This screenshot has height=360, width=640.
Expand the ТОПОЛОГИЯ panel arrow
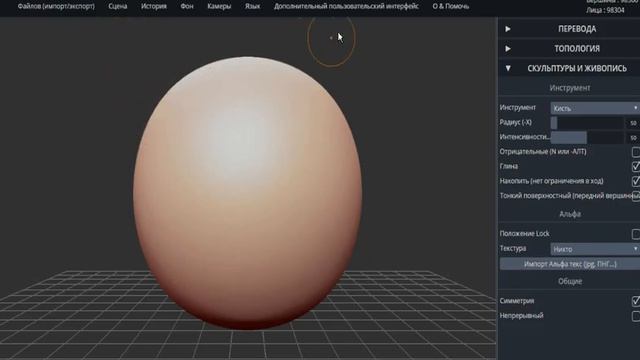pos(508,49)
